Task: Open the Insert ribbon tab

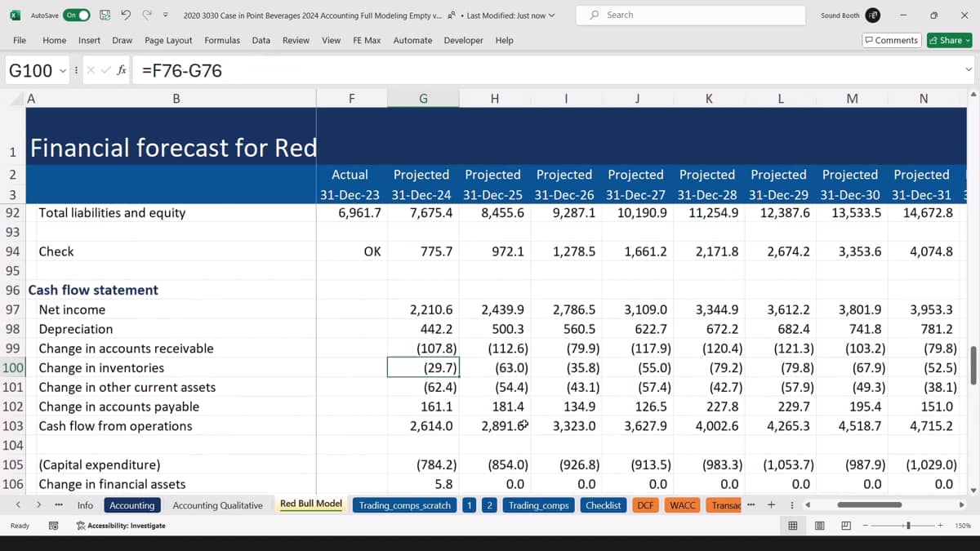Action: point(89,40)
